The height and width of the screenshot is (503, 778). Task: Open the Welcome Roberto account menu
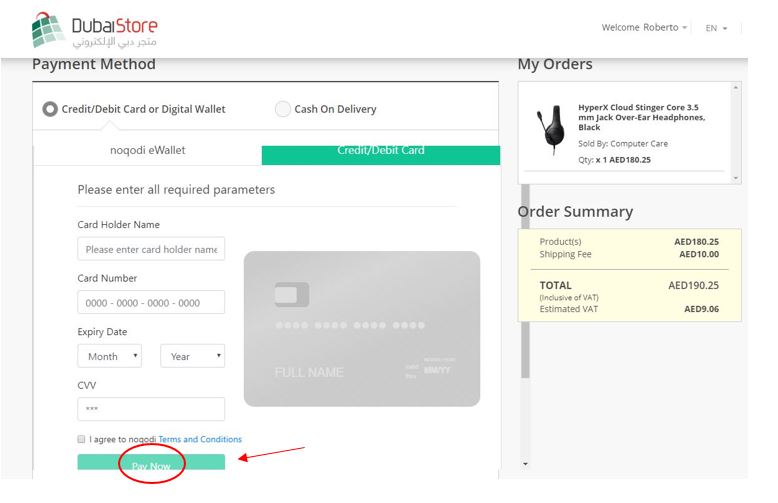(x=644, y=28)
